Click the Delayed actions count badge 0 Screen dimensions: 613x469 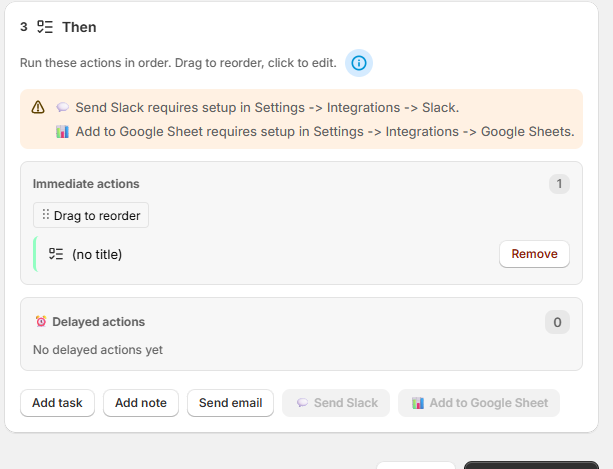click(x=557, y=322)
